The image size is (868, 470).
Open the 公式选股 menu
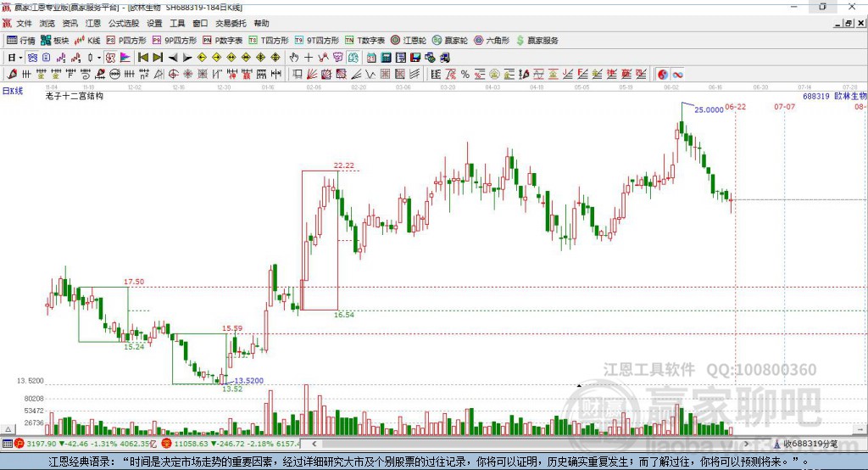(x=124, y=23)
